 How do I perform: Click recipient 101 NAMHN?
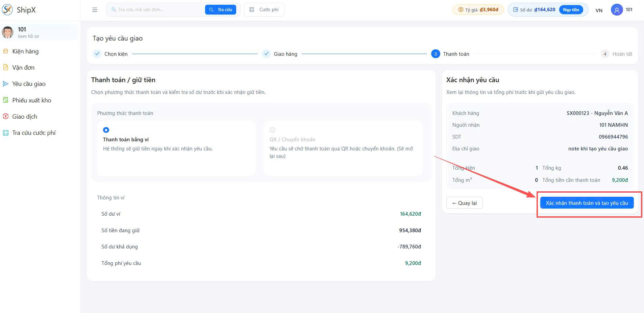[x=614, y=125]
